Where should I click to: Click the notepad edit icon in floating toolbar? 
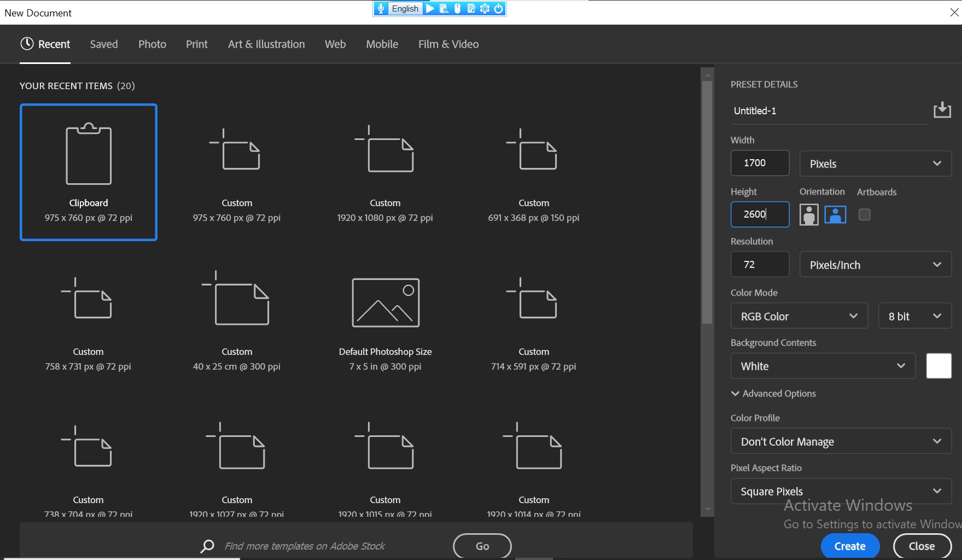click(471, 9)
